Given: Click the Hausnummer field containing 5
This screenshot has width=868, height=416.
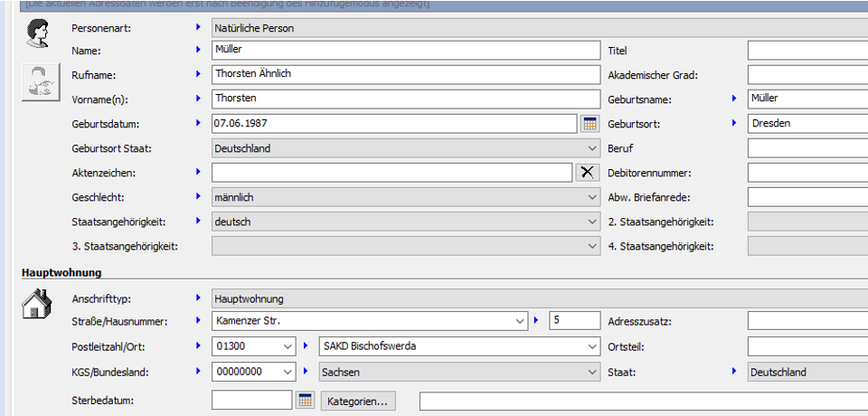Looking at the screenshot, I should click(573, 320).
